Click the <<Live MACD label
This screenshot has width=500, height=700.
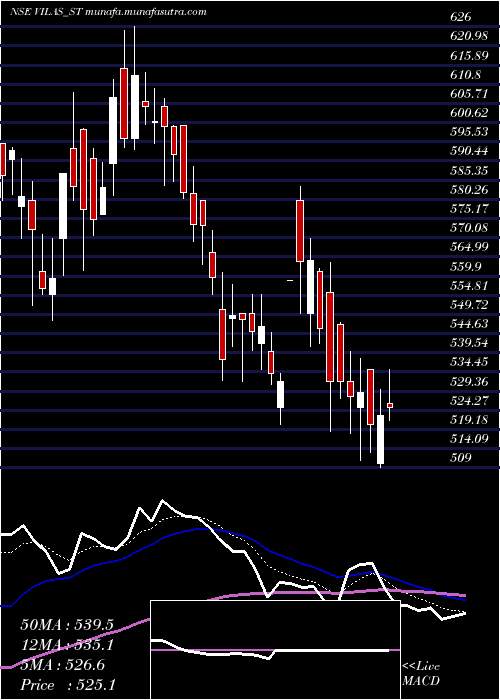tap(421, 674)
